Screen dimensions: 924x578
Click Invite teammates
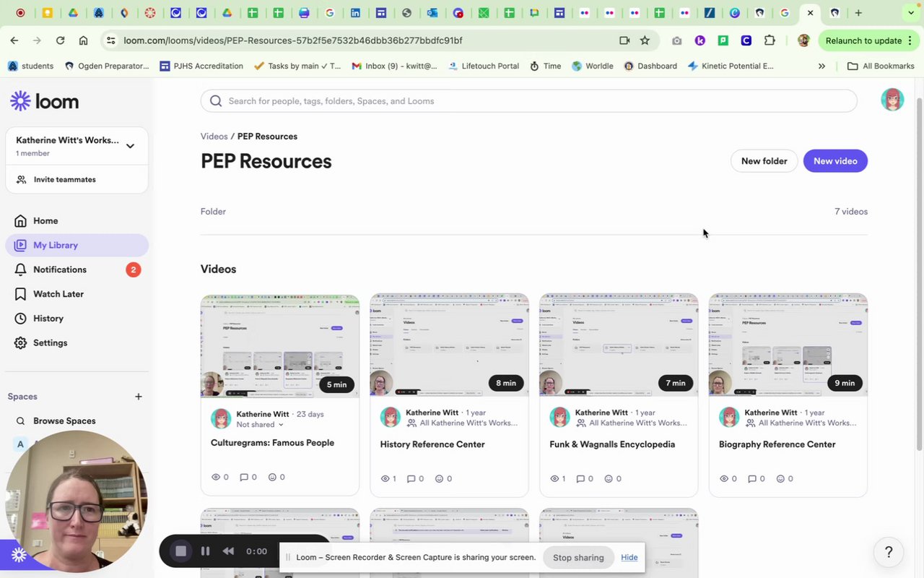(64, 180)
